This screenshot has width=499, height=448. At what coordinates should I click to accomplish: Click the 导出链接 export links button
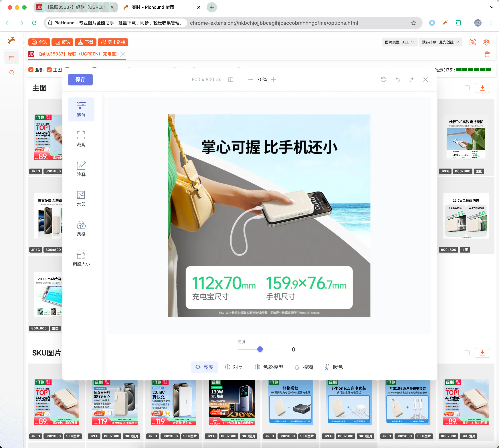[113, 42]
